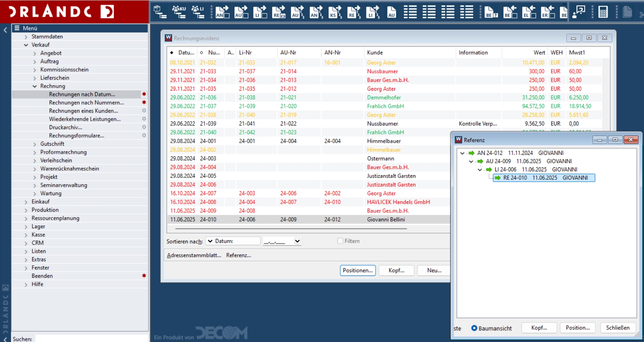Image resolution: width=644 pixels, height=342 pixels.
Task: Collapse the LI 24-006 tree node chevron
Action: coord(480,170)
